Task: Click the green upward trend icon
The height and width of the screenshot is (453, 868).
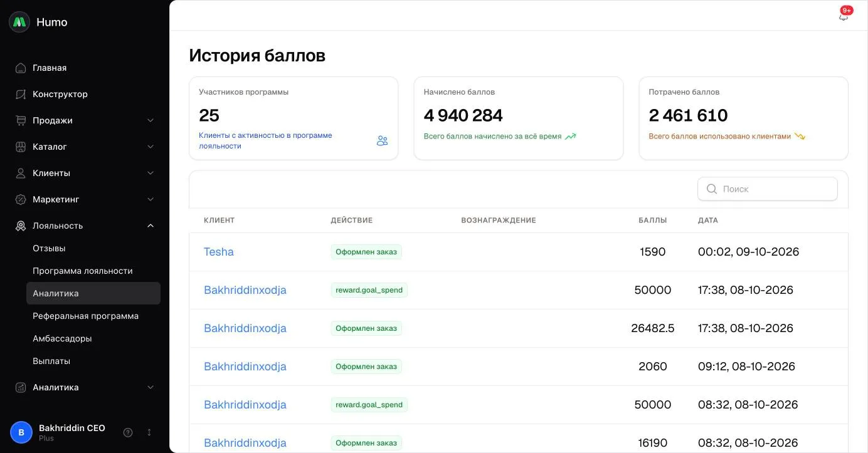Action: 570,136
